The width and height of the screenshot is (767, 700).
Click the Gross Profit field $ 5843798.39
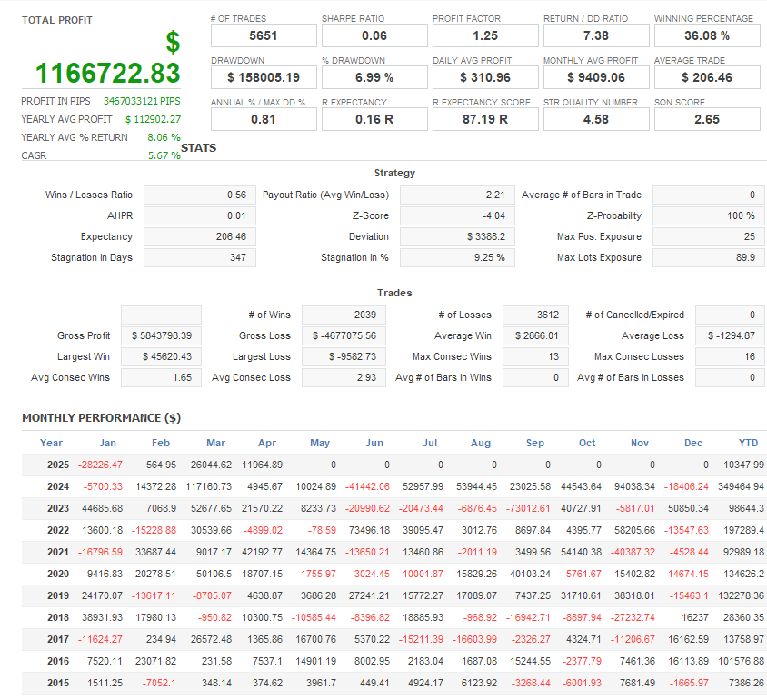[162, 336]
